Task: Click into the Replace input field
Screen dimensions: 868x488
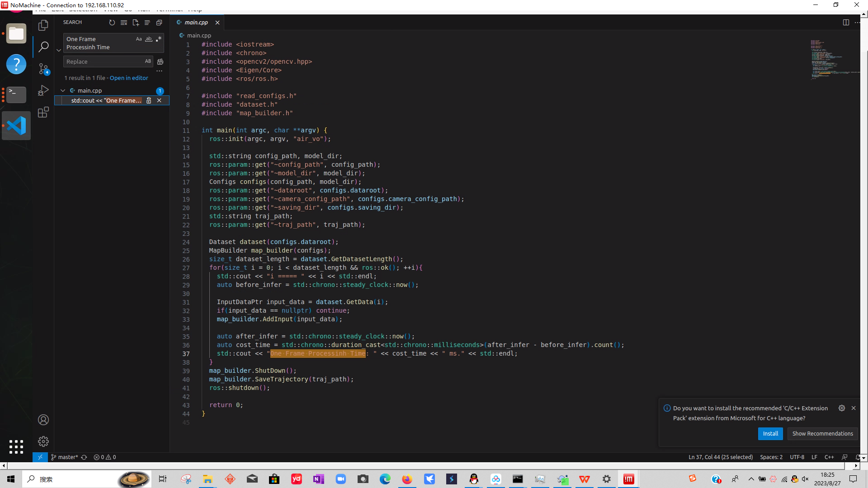Action: pyautogui.click(x=104, y=61)
